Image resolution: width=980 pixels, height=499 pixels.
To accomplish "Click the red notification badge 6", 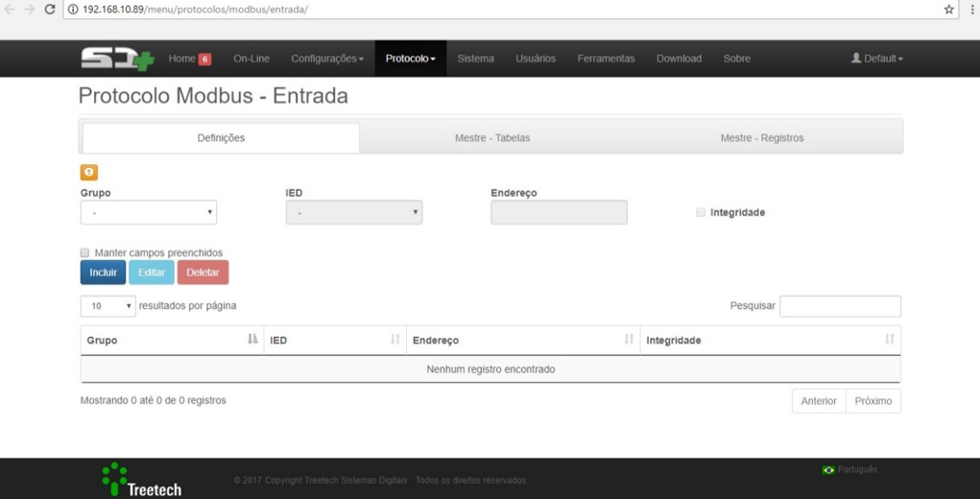I will [205, 59].
